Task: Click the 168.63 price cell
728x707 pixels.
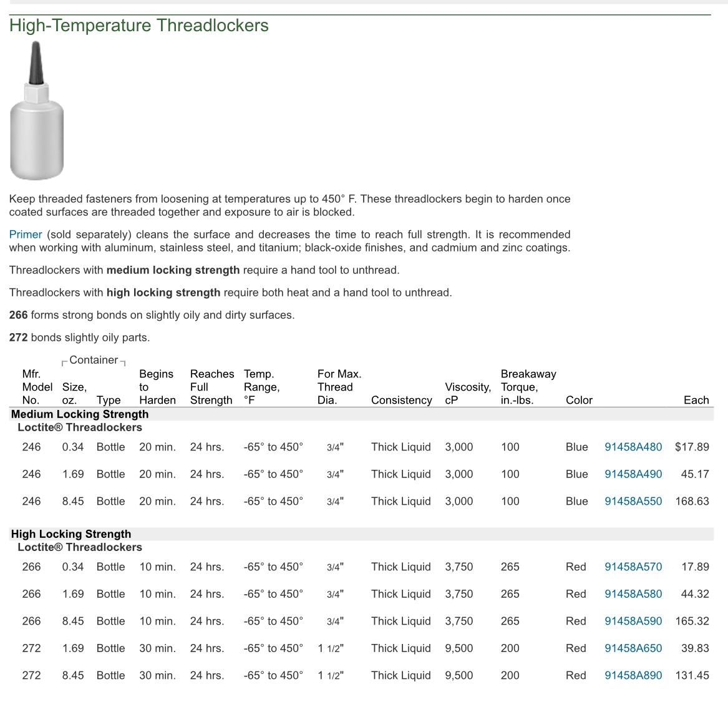Action: pyautogui.click(x=692, y=501)
